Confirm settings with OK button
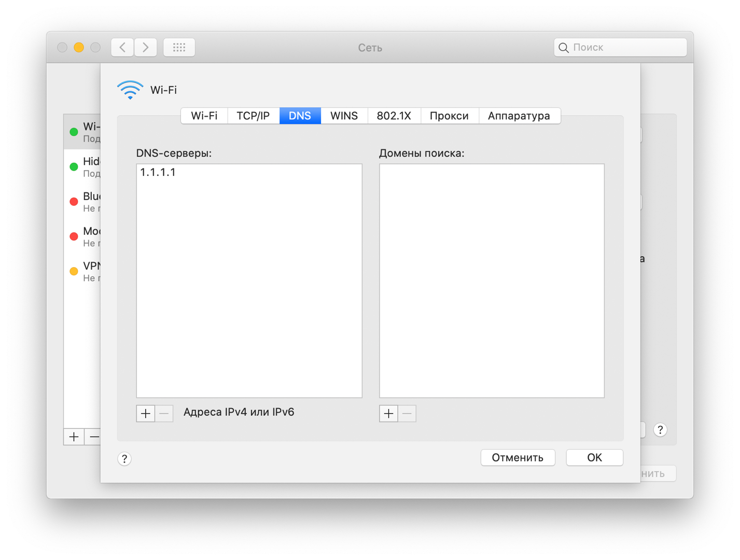Screen dimensions: 740x560 [594, 457]
